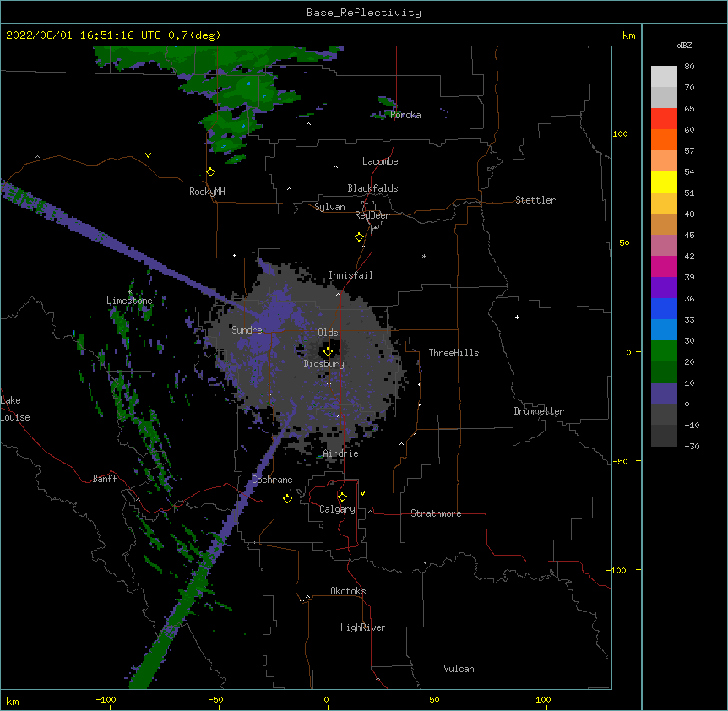The width and height of the screenshot is (728, 711).
Task: Select the orange 60 dBZ legend swatch
Action: tap(664, 139)
